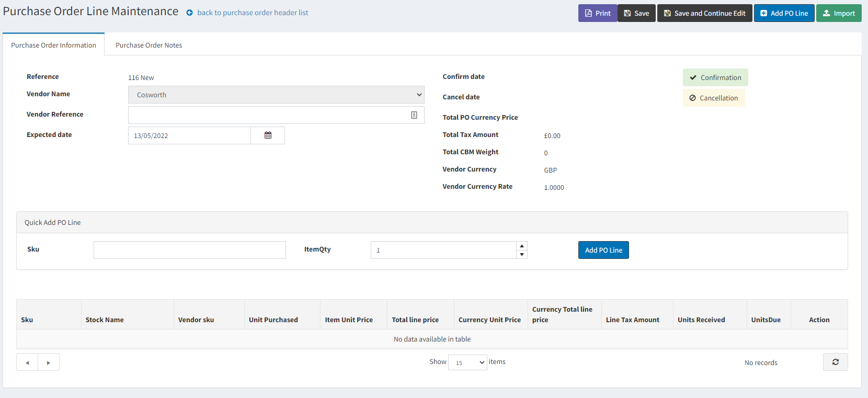This screenshot has width=868, height=398.
Task: Go to next page of table
Action: 49,362
